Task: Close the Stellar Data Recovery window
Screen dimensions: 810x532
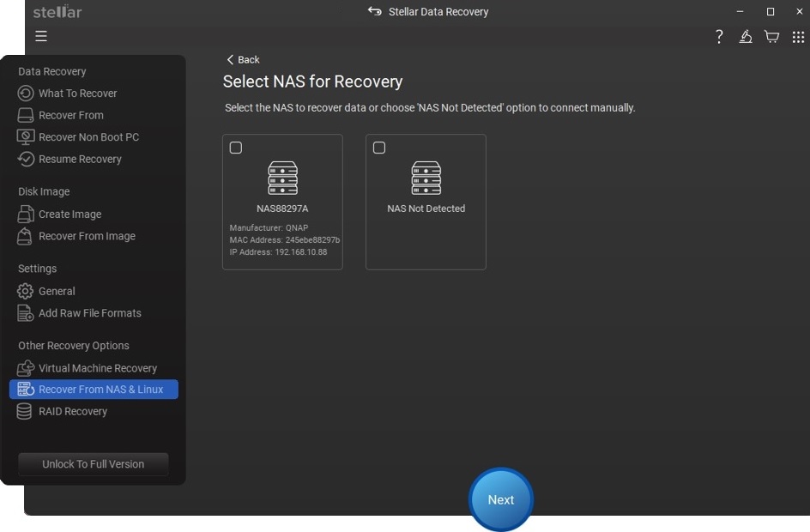Action: pyautogui.click(x=799, y=11)
